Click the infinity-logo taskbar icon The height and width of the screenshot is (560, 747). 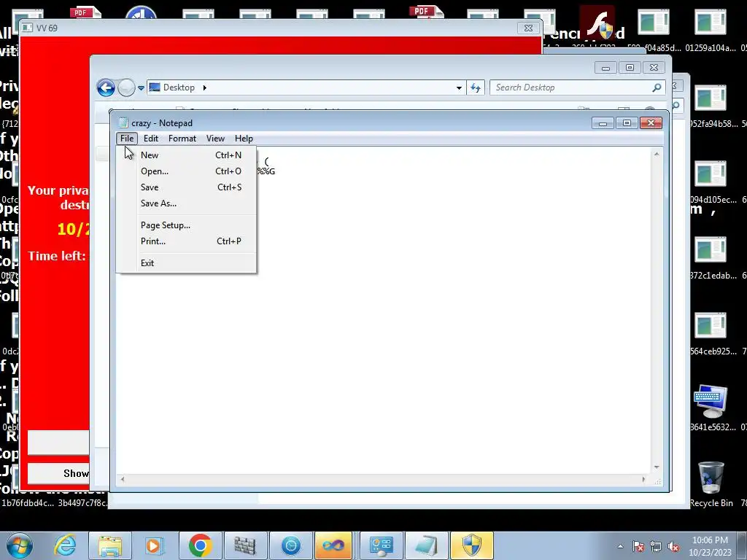point(333,545)
